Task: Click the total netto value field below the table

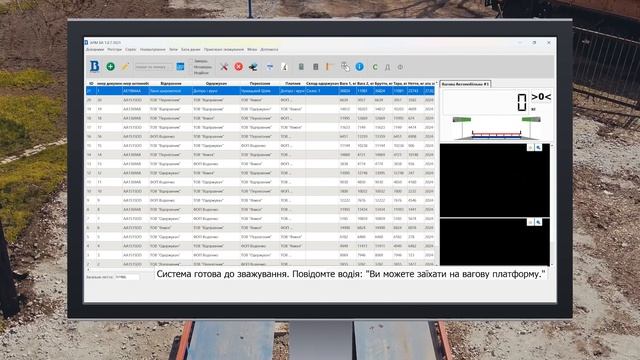Action: coord(127,277)
